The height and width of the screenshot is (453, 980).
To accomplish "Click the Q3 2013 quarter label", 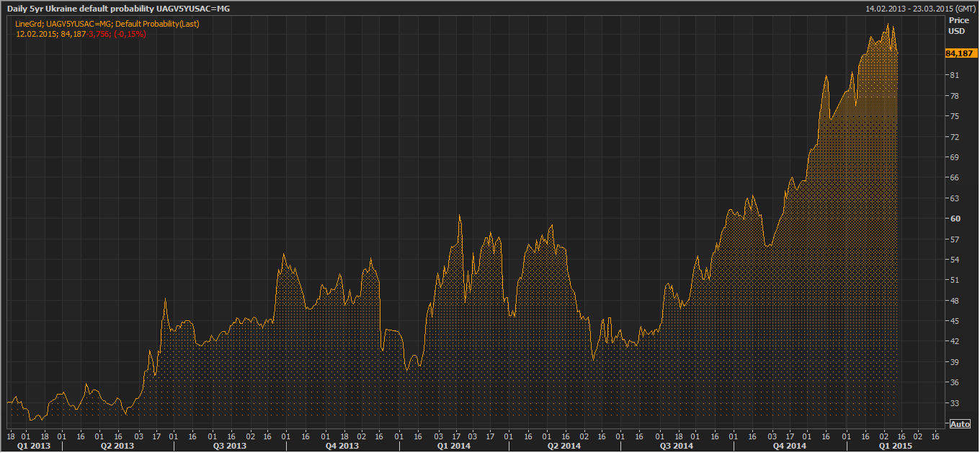I will coord(229,446).
